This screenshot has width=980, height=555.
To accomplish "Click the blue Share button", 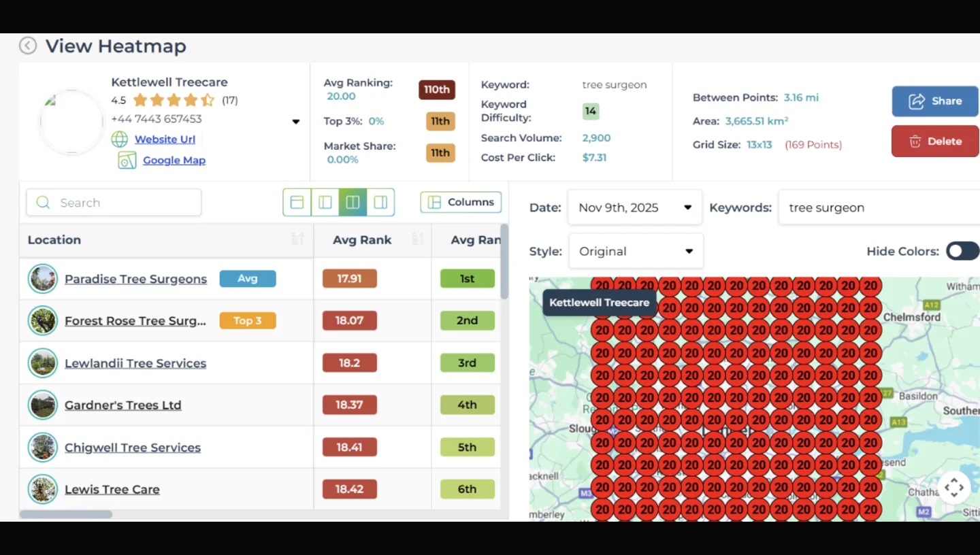I will point(935,101).
